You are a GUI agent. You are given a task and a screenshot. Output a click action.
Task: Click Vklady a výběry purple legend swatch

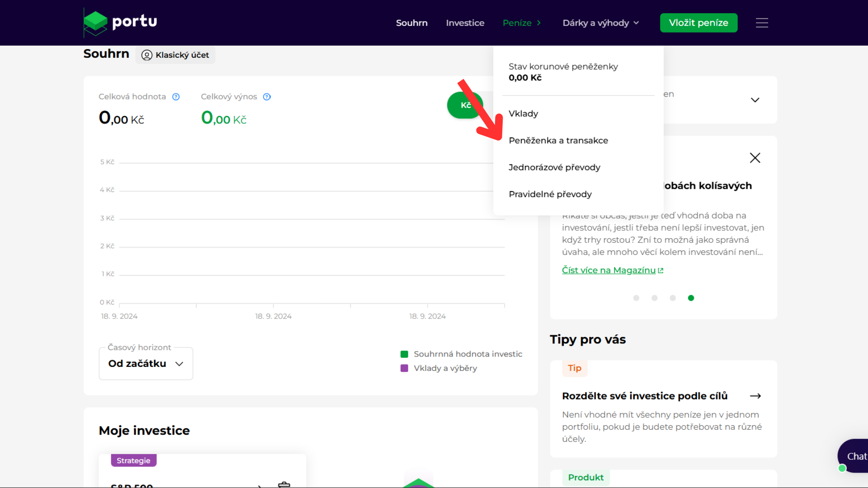pos(404,368)
